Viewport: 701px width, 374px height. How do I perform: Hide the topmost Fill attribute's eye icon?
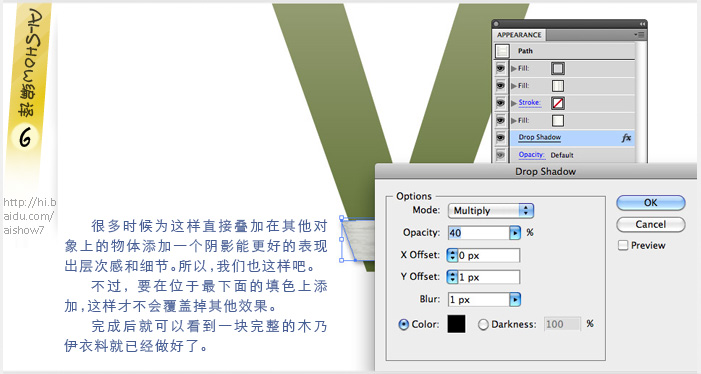(x=500, y=68)
